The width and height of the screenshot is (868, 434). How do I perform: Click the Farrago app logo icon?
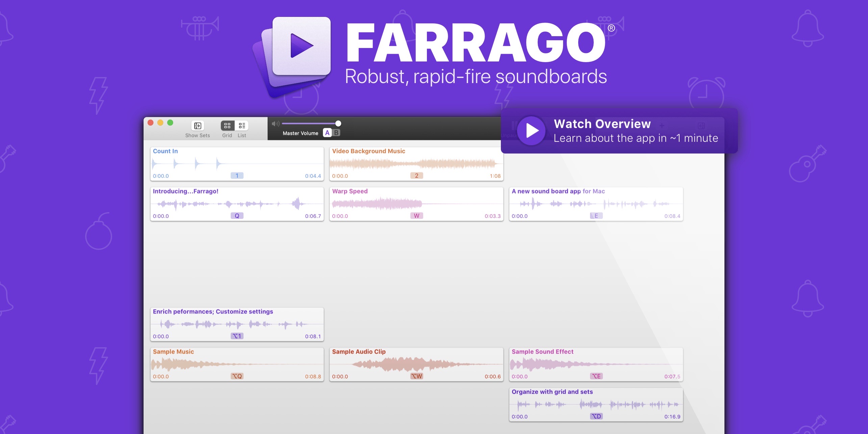[294, 54]
